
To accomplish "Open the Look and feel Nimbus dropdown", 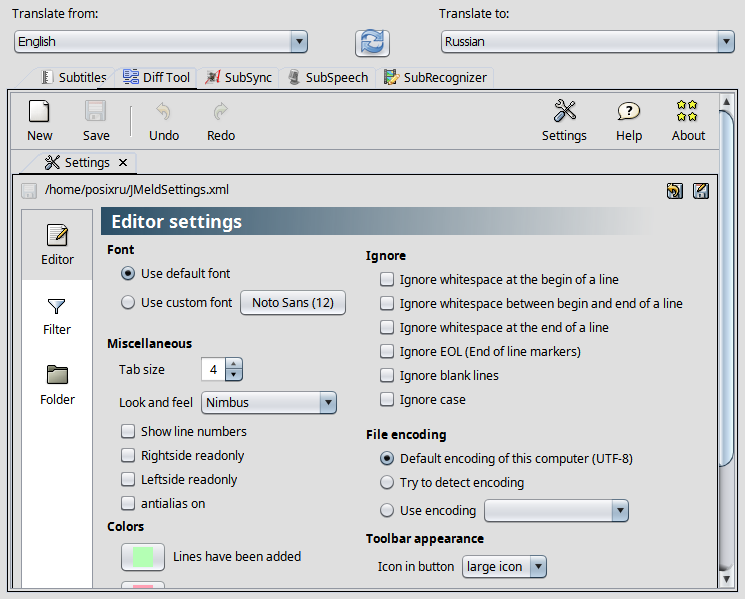I will tap(269, 403).
